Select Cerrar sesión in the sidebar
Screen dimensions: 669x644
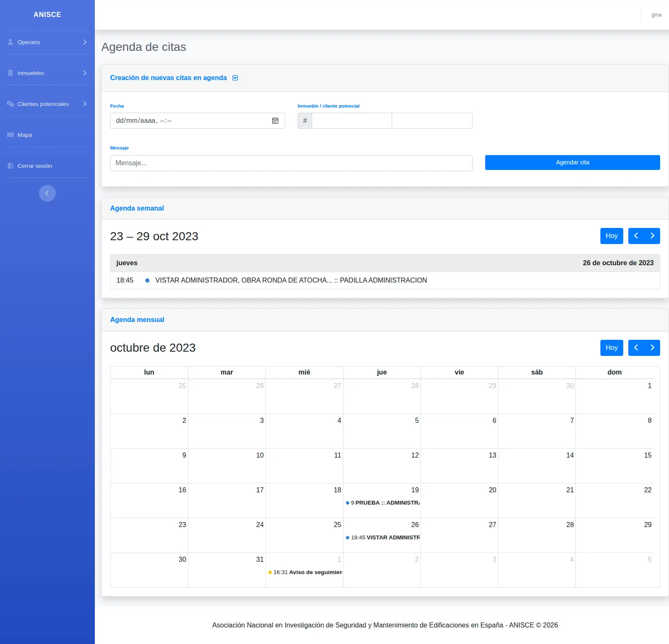click(47, 166)
